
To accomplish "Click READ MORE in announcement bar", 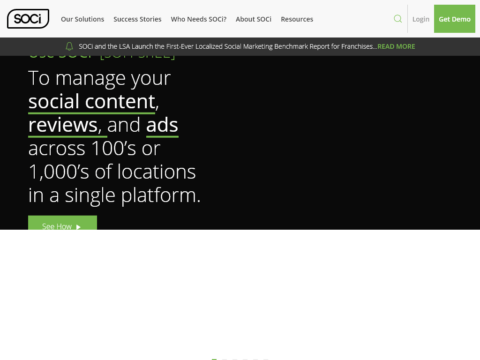I will coord(396,46).
